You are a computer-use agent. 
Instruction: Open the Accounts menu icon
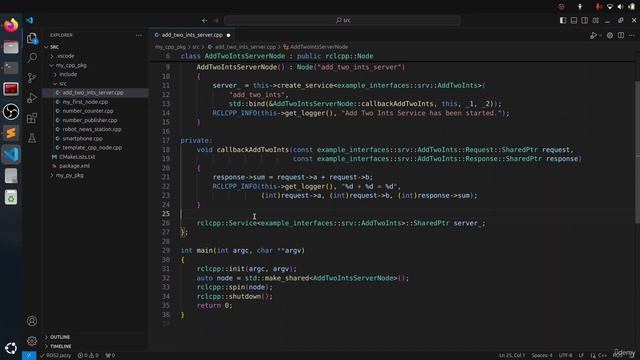pyautogui.click(x=32, y=321)
